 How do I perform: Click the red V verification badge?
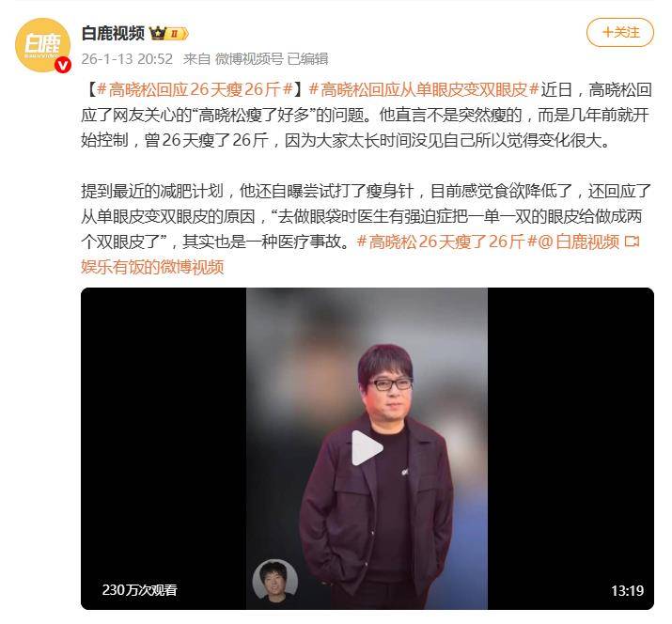coord(63,65)
